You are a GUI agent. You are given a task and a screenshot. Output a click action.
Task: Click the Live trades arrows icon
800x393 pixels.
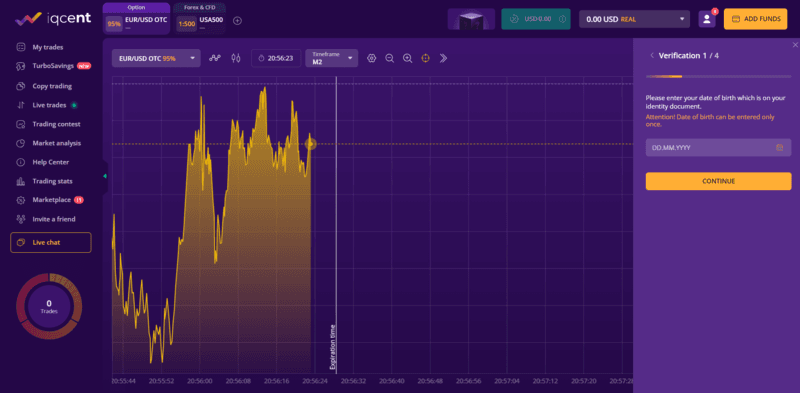click(21, 105)
